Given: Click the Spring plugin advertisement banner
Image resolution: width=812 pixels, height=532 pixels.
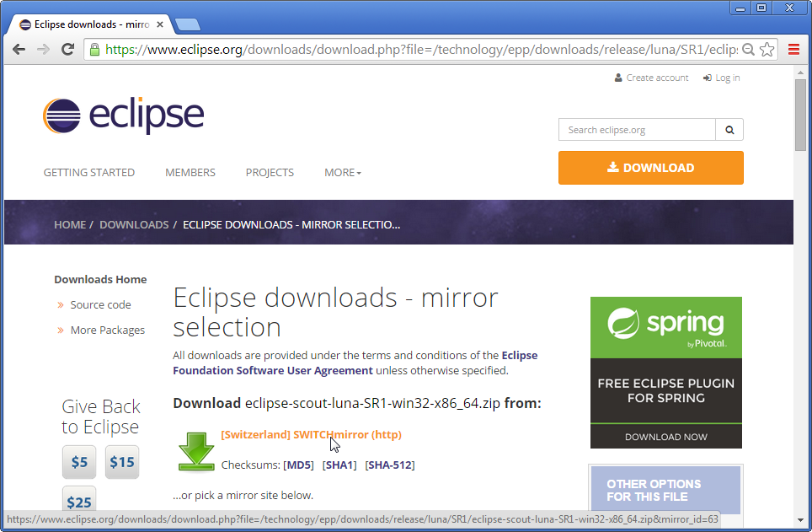Looking at the screenshot, I should [x=666, y=373].
